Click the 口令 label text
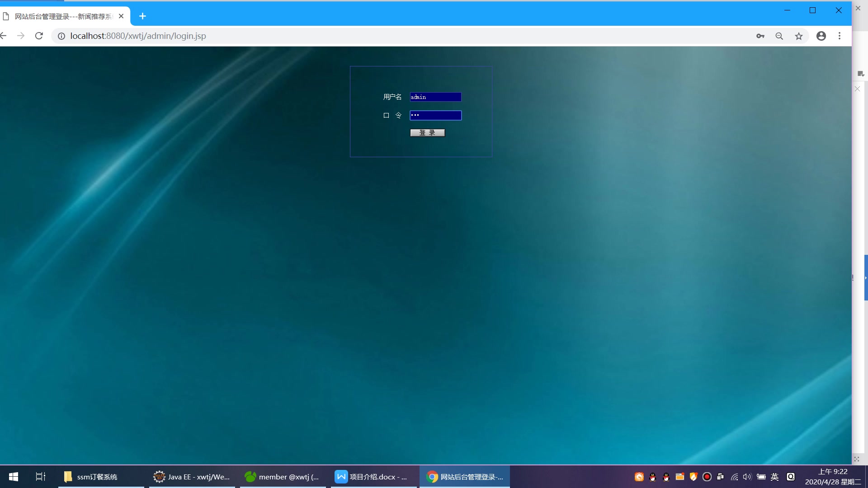868x488 pixels. (392, 115)
